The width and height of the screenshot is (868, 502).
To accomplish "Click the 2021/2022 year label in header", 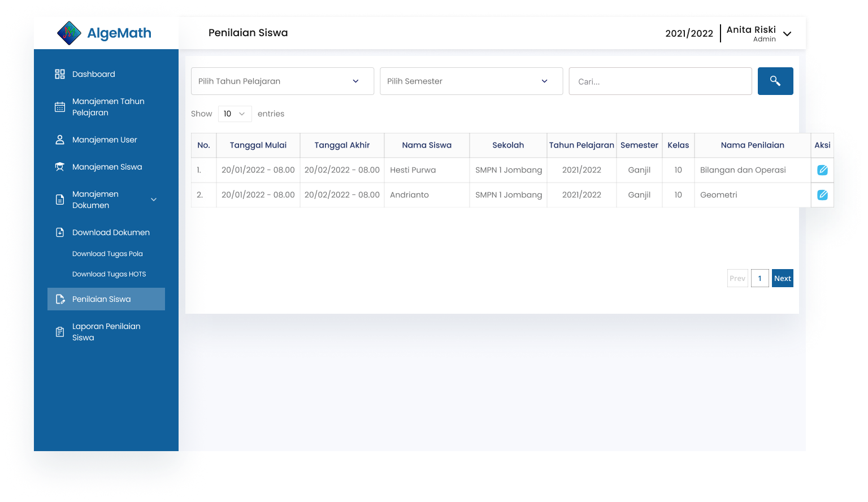I will (689, 33).
